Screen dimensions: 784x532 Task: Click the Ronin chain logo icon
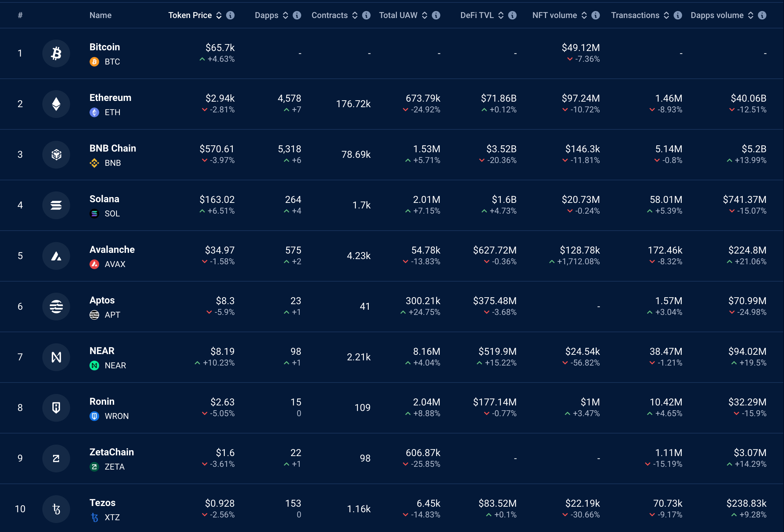tap(56, 408)
